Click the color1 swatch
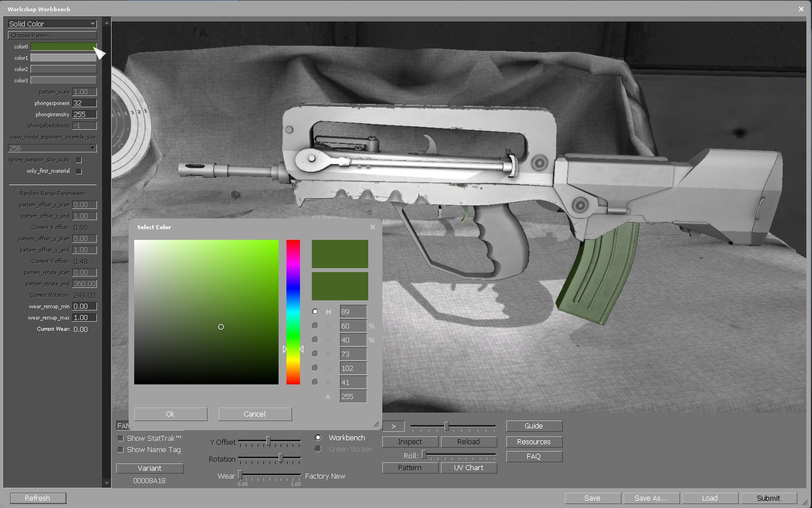 click(63, 58)
